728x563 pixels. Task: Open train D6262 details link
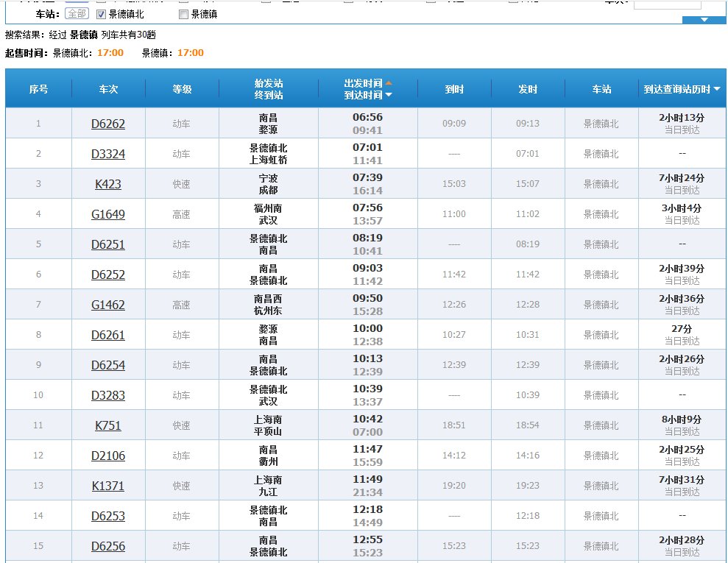[x=108, y=124]
